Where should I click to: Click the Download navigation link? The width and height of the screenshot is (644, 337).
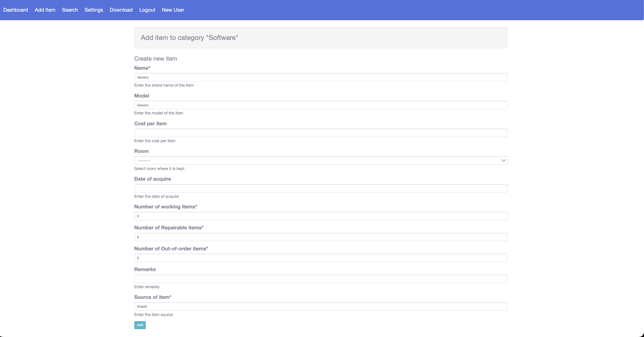pos(121,10)
